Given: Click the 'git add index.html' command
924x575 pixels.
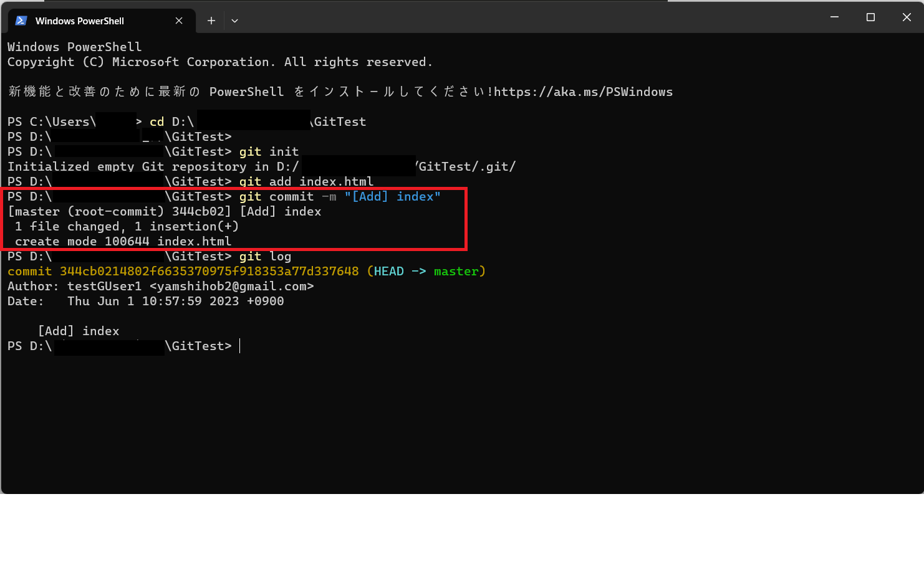Looking at the screenshot, I should (306, 181).
